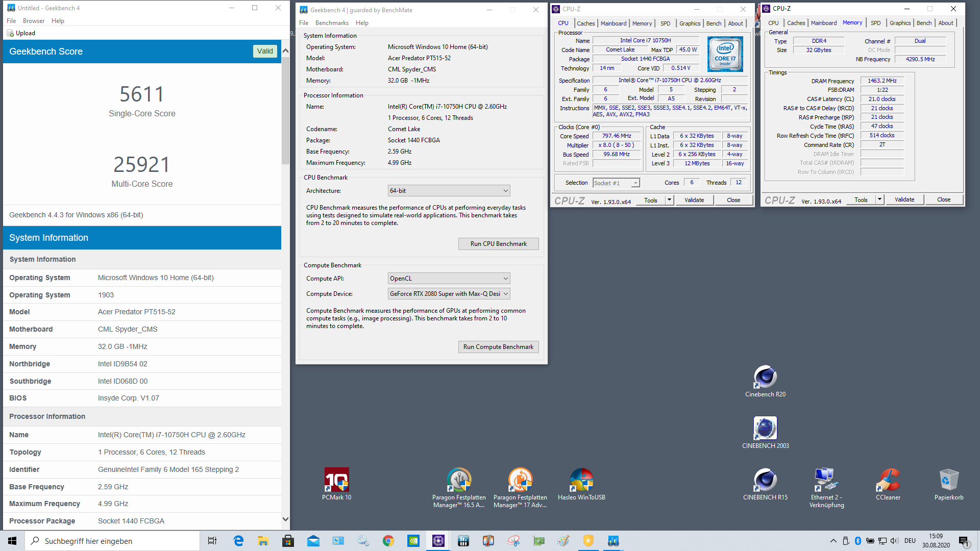
Task: Select the CCleaner desktop icon
Action: (888, 484)
